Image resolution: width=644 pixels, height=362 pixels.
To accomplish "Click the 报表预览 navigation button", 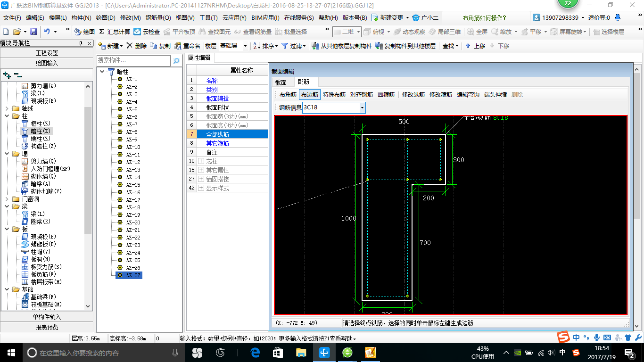I will [47, 327].
